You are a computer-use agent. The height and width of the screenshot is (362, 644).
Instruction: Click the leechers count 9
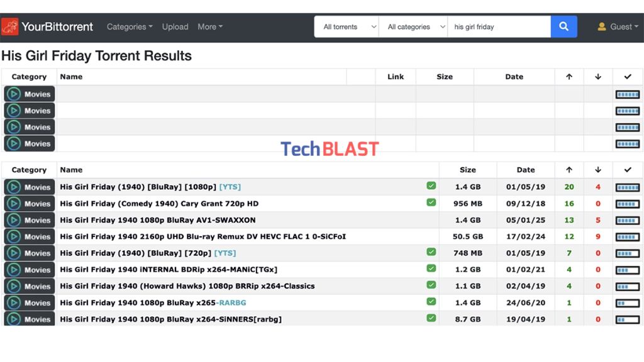[598, 236]
